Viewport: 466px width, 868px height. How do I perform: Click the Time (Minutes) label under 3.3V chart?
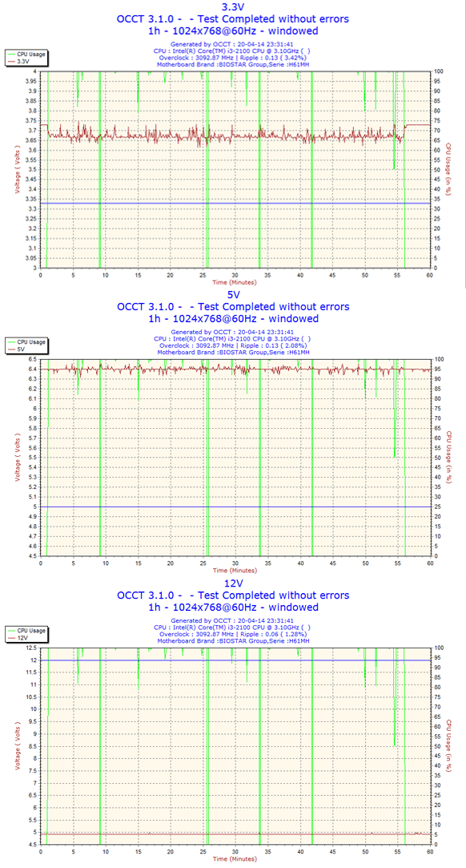pyautogui.click(x=235, y=282)
